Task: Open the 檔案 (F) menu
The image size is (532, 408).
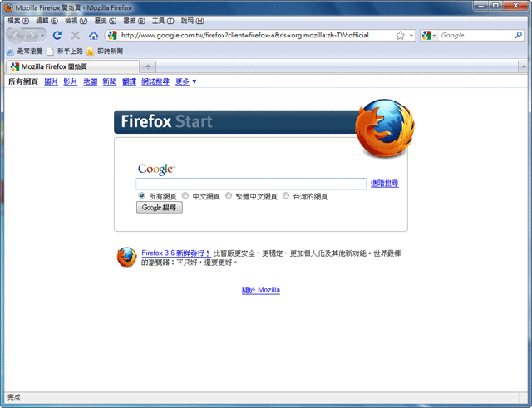Action: click(x=18, y=21)
